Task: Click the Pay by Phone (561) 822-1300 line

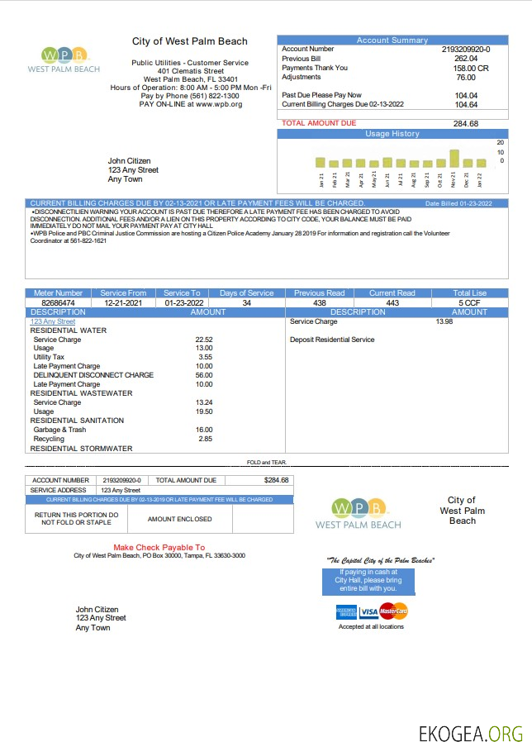Action: pos(190,96)
